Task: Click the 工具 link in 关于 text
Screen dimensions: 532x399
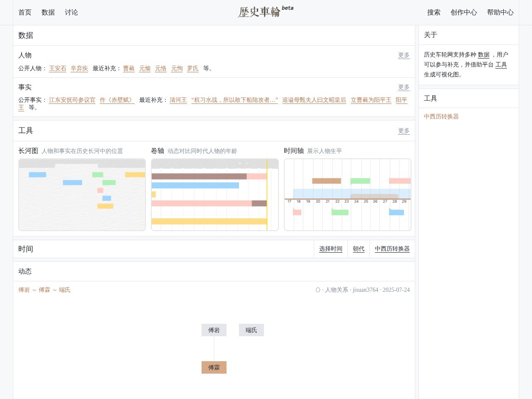Action: coord(501,65)
